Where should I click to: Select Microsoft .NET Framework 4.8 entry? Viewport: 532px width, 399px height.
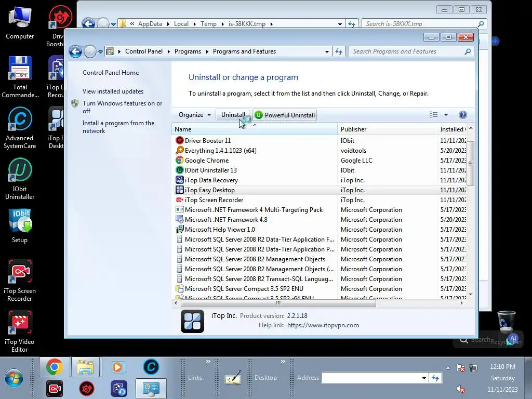pyautogui.click(x=221, y=220)
